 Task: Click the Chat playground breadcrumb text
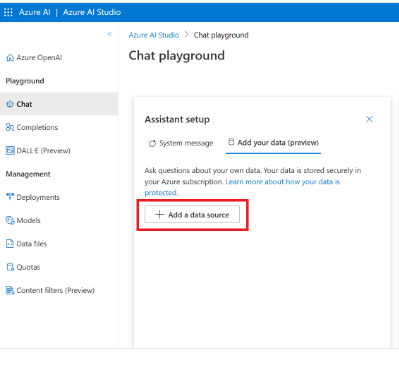click(221, 35)
